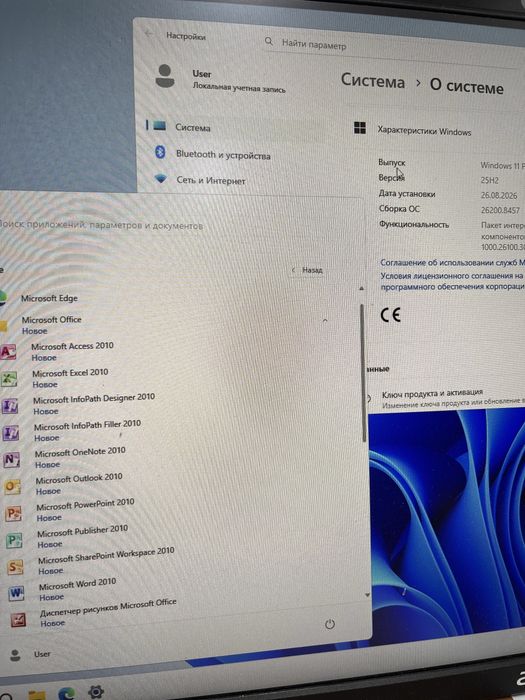
Task: Click Microsoft OneNote 2010 label
Action: pos(80,452)
